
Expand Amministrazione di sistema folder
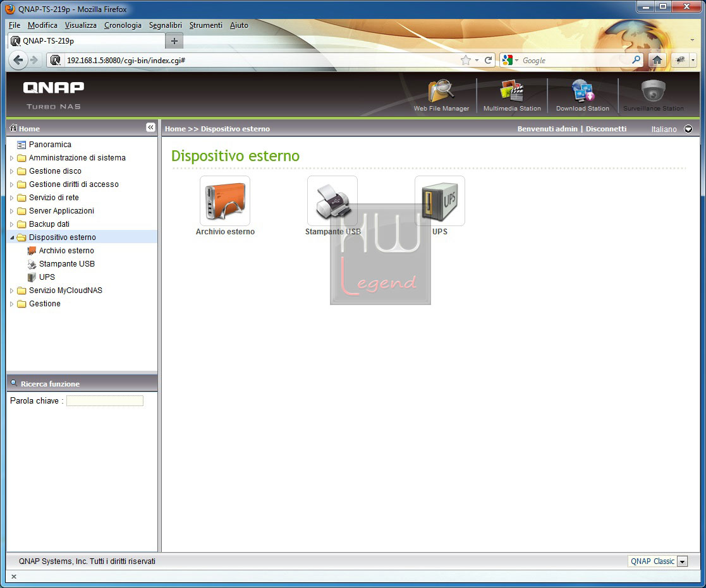tap(12, 158)
